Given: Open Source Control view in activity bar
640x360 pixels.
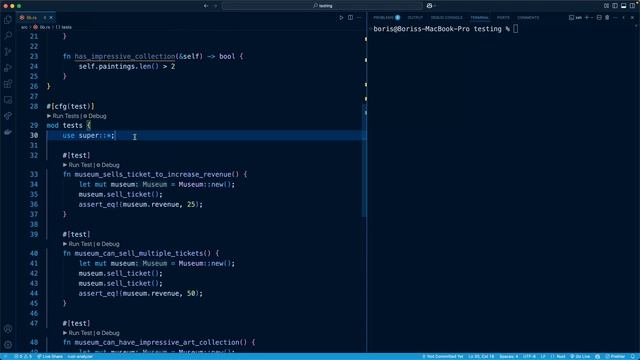Looking at the screenshot, I should [8, 52].
